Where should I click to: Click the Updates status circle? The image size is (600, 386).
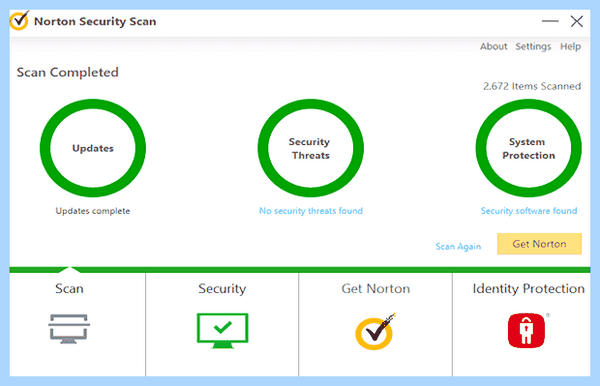pos(93,148)
